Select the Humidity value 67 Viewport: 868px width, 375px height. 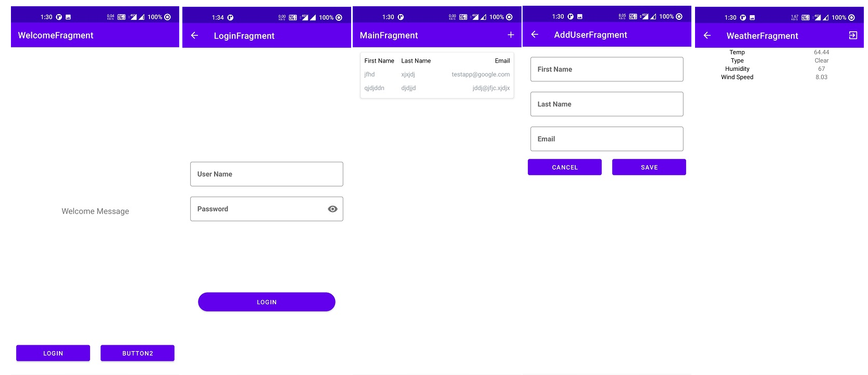[822, 69]
